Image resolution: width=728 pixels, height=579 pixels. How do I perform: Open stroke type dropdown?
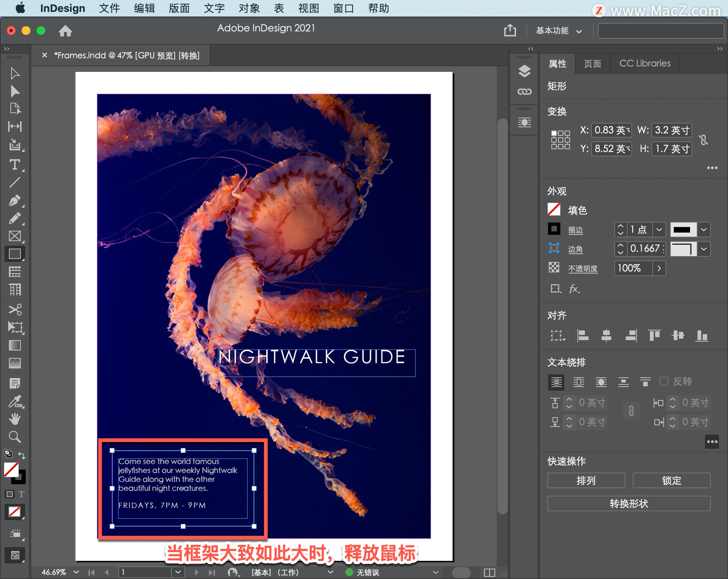704,230
